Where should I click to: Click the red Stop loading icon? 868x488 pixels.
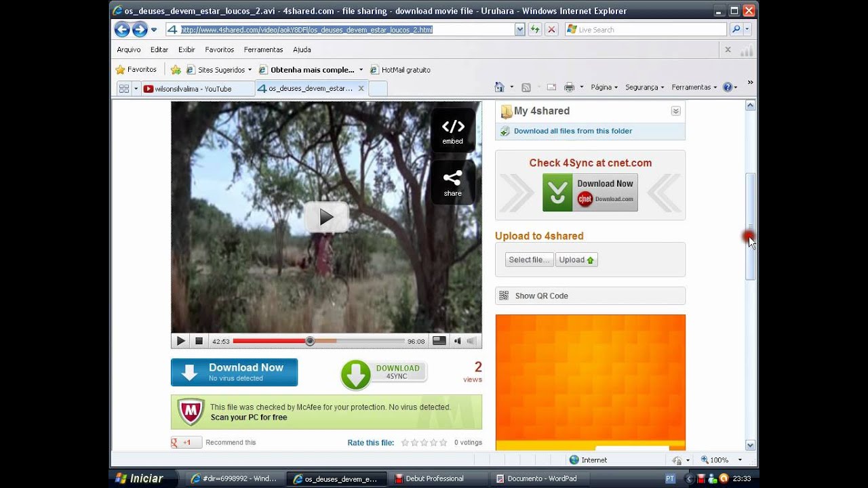(551, 30)
